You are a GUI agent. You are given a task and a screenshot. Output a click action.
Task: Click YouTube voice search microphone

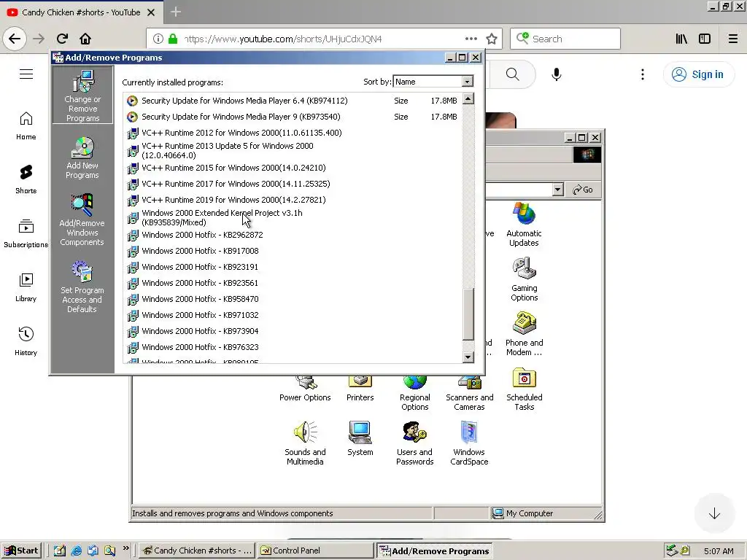556,74
